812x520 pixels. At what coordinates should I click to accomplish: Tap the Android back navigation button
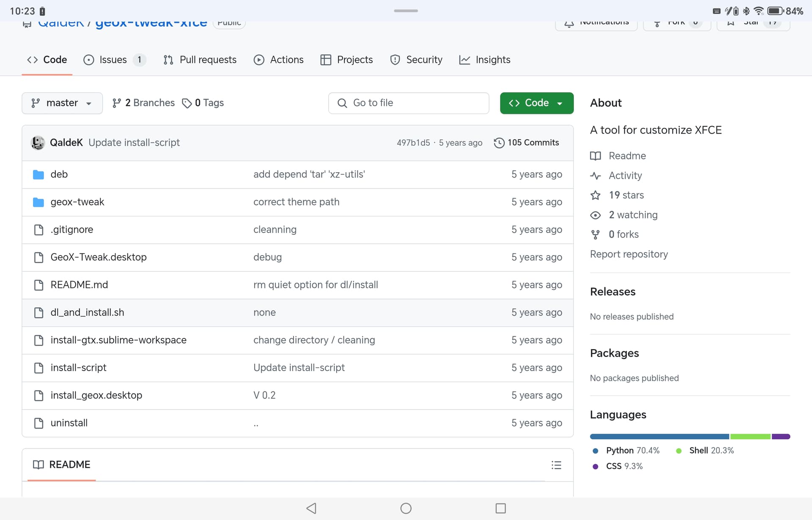[x=311, y=508]
